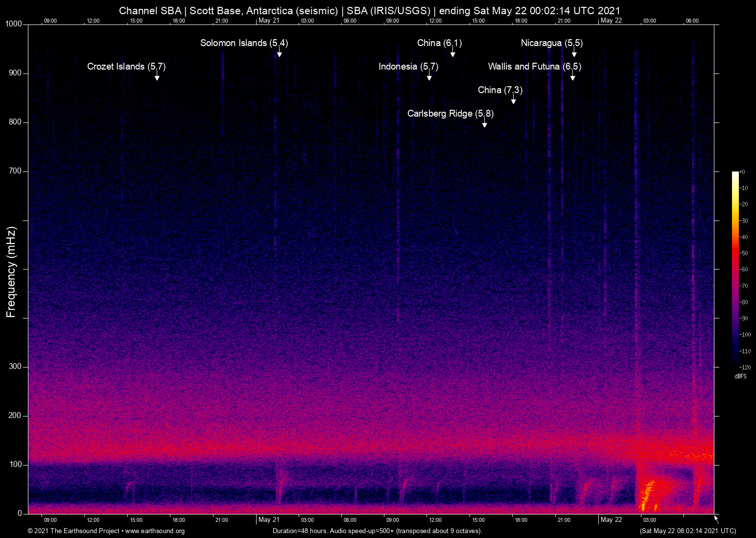Select the arrow beneath Nicaragua (5.5)

[574, 52]
